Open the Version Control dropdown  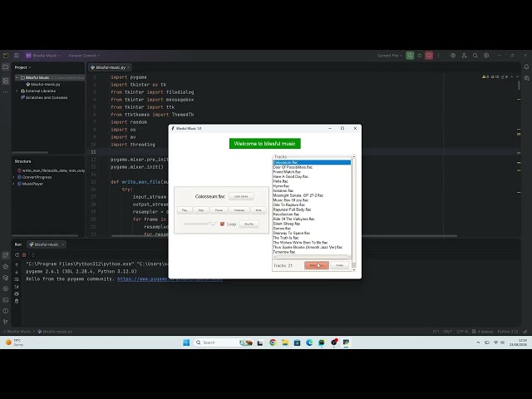[84, 56]
